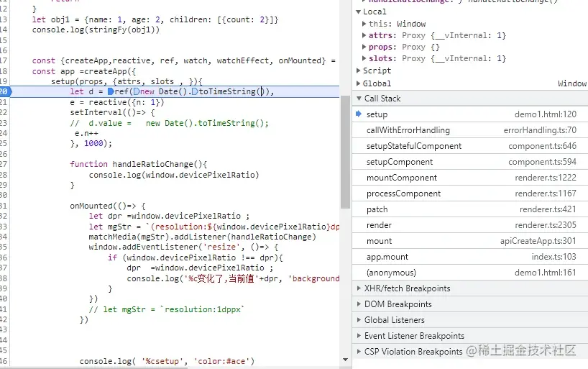Click the 'const app =createApp({' line
The height and width of the screenshot is (369, 588).
click(84, 71)
